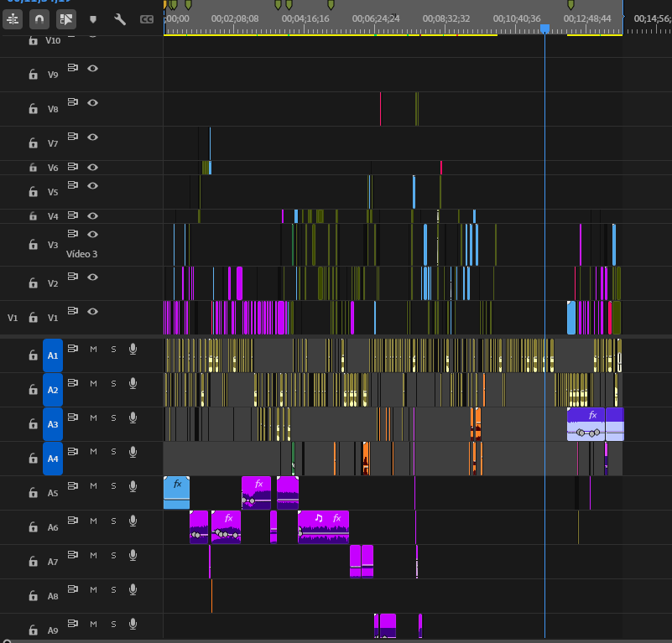The height and width of the screenshot is (643, 672).
Task: Solo audio track A8
Action: (x=113, y=590)
